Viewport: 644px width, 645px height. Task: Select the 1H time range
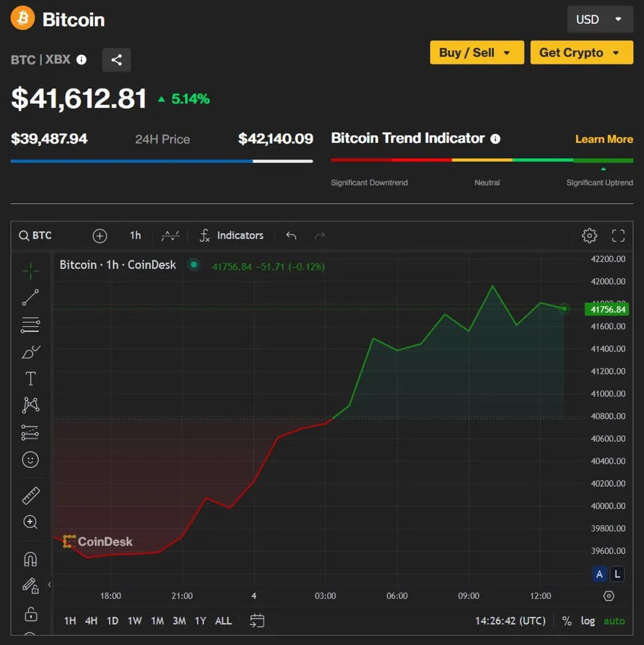click(70, 620)
